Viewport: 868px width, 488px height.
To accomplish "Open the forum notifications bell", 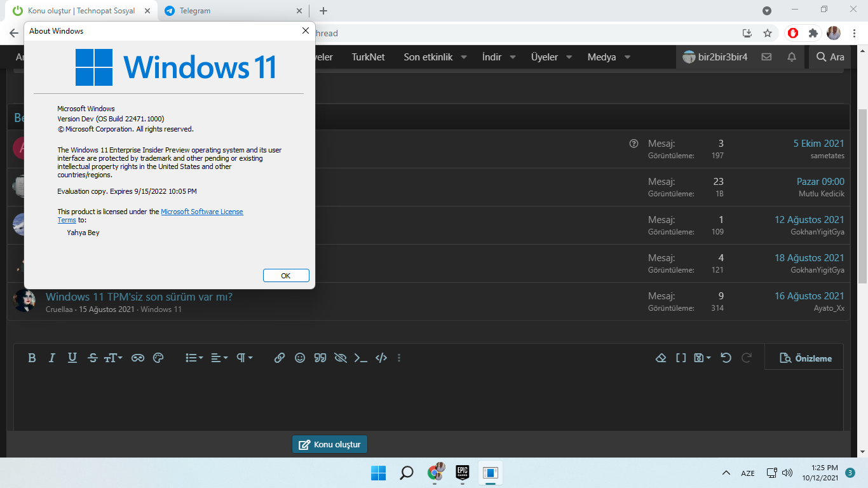I will (792, 57).
